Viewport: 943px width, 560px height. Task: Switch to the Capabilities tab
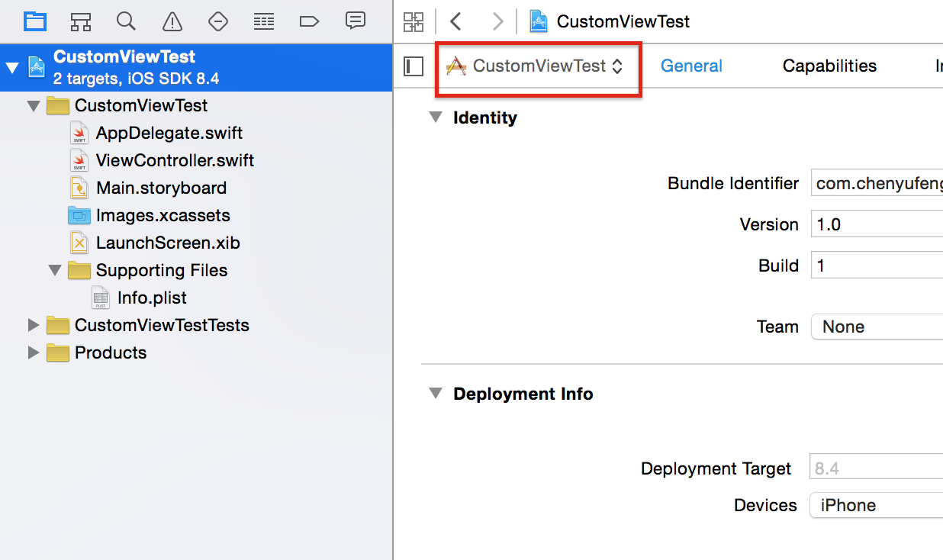tap(829, 66)
